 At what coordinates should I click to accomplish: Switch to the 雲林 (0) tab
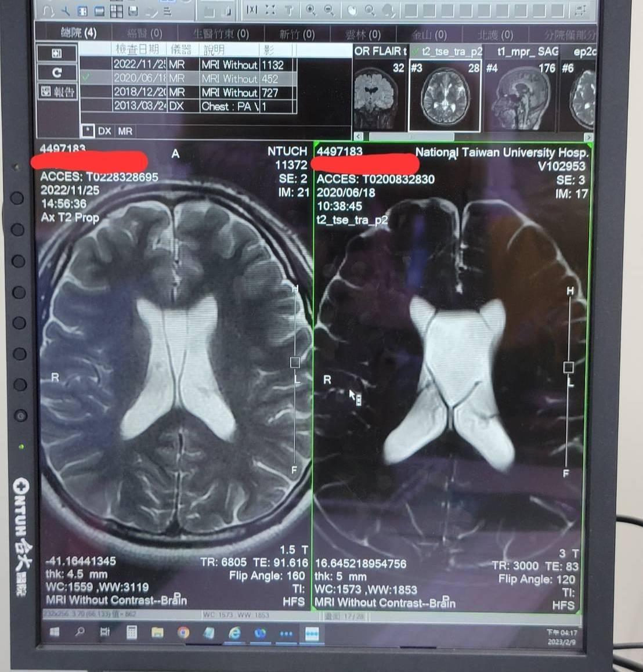click(x=363, y=34)
